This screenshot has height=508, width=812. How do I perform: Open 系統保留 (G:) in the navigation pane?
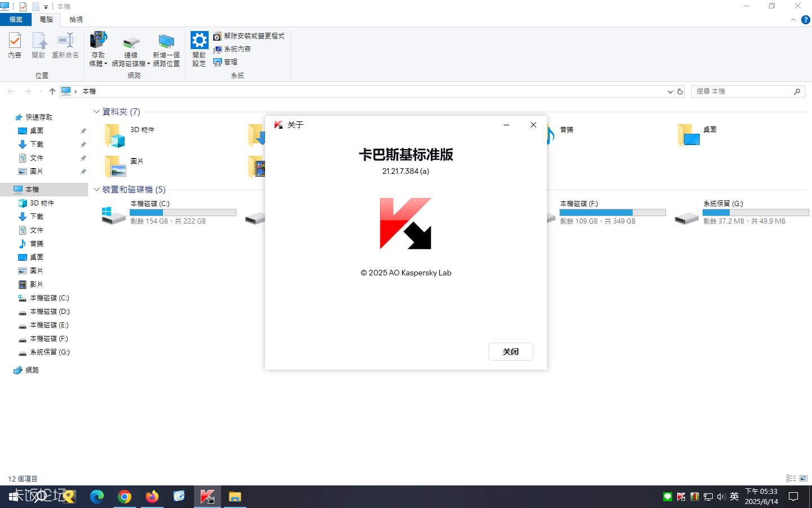(x=44, y=352)
